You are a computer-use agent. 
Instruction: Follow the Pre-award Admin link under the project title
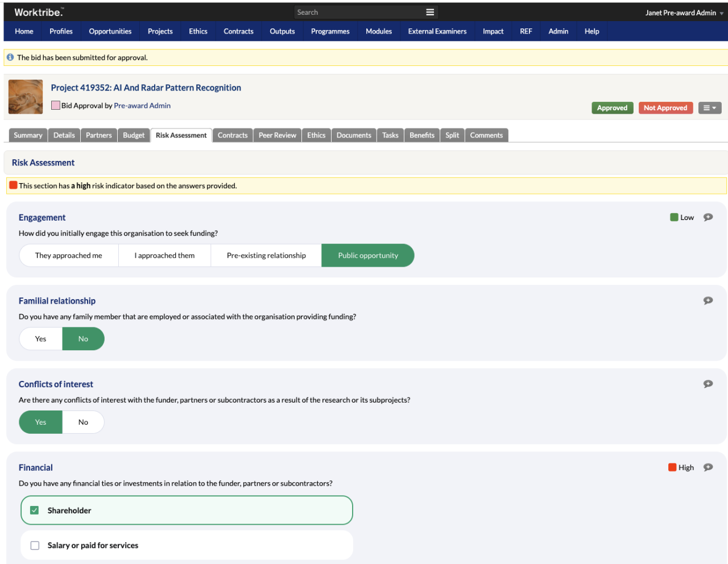point(142,105)
